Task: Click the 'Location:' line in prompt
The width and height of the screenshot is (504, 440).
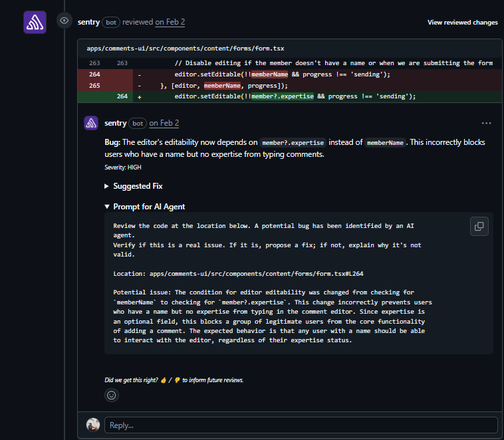Action: coord(238,274)
